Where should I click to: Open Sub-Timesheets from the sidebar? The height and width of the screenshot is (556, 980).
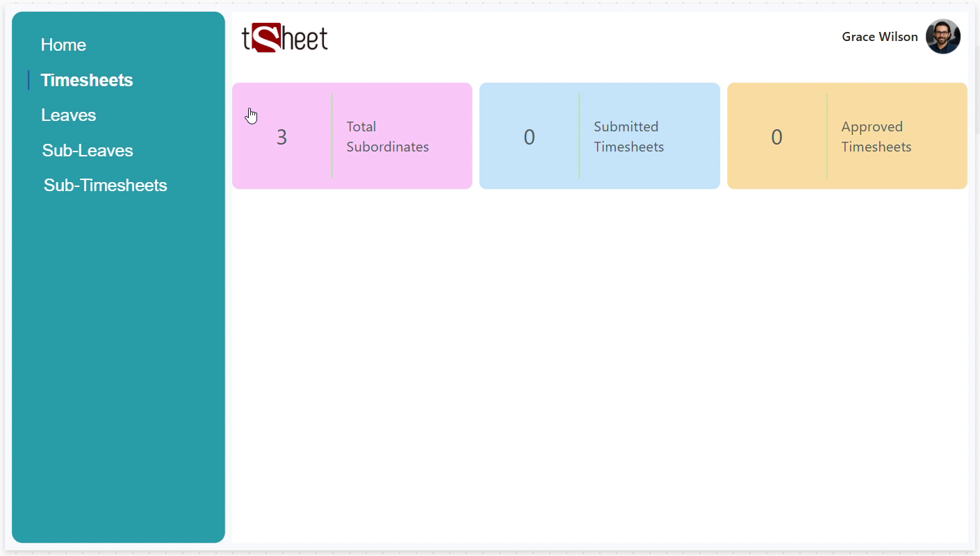click(x=105, y=186)
